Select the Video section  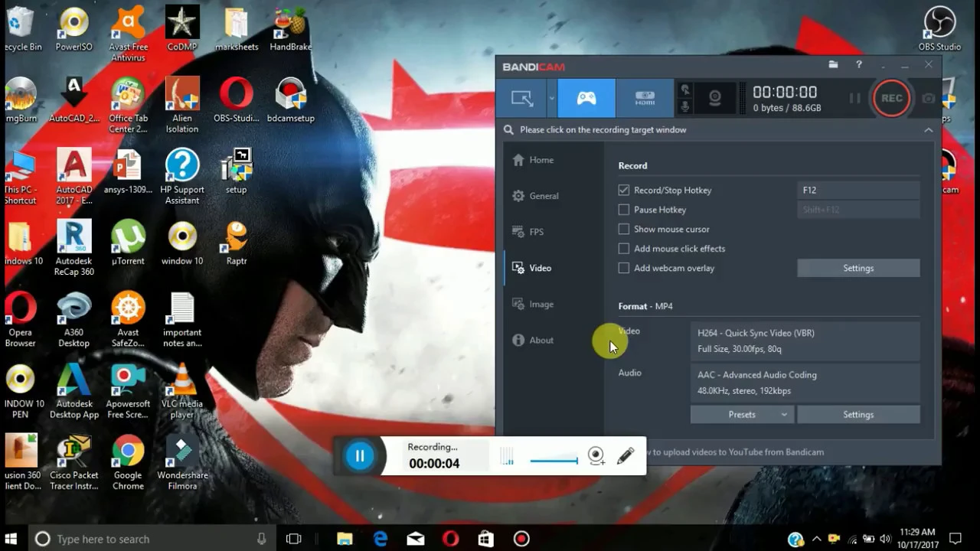531,268
